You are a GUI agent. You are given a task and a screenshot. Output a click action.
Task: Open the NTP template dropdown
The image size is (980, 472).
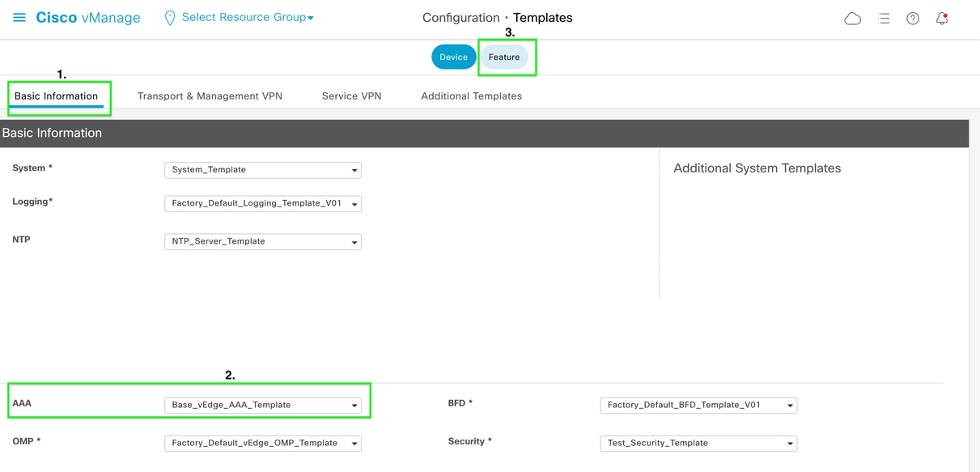point(263,241)
